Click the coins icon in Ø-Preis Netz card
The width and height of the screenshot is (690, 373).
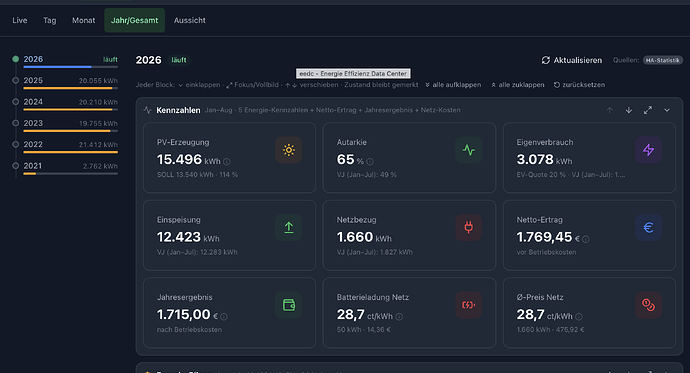point(648,305)
